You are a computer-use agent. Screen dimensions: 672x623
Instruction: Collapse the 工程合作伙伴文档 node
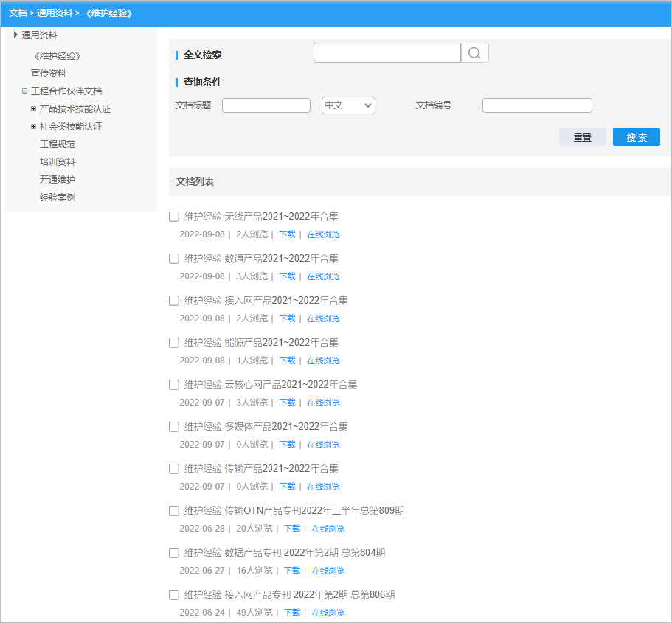[x=25, y=91]
